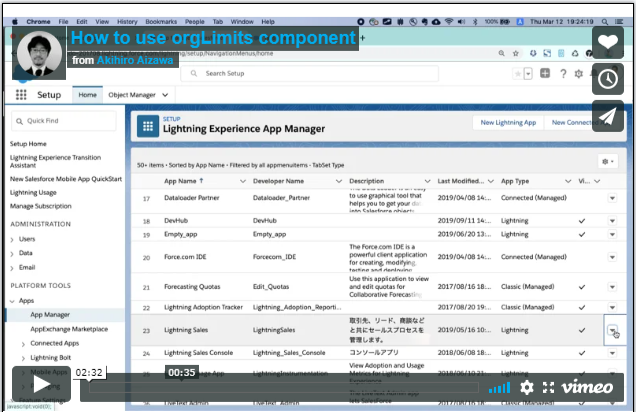
Task: Open row actions for Force.com IDE
Action: point(612,257)
